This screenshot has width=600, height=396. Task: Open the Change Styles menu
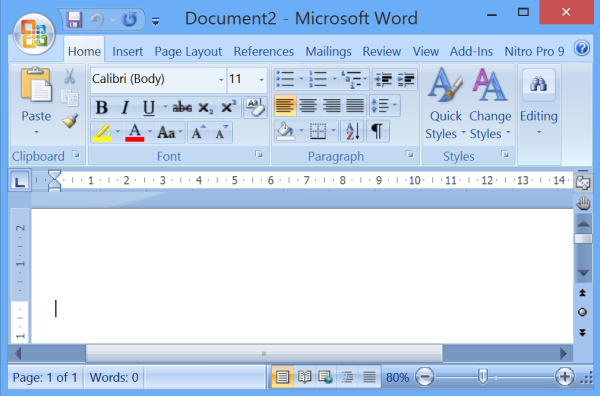pyautogui.click(x=490, y=104)
